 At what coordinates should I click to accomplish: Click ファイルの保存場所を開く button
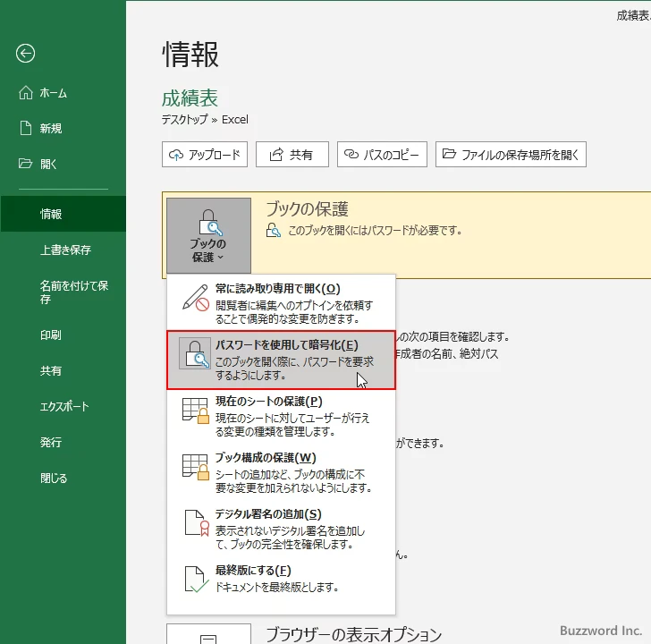pyautogui.click(x=511, y=155)
